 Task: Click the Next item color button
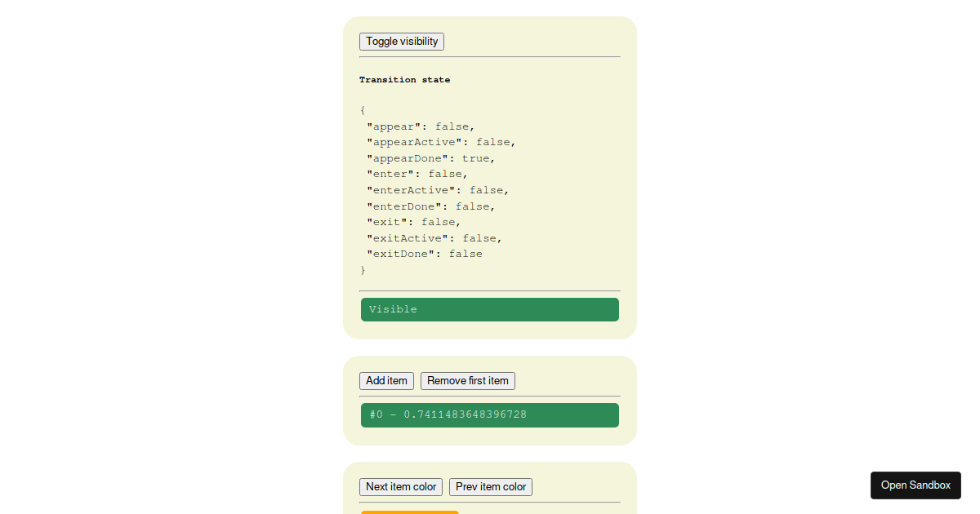coord(401,486)
